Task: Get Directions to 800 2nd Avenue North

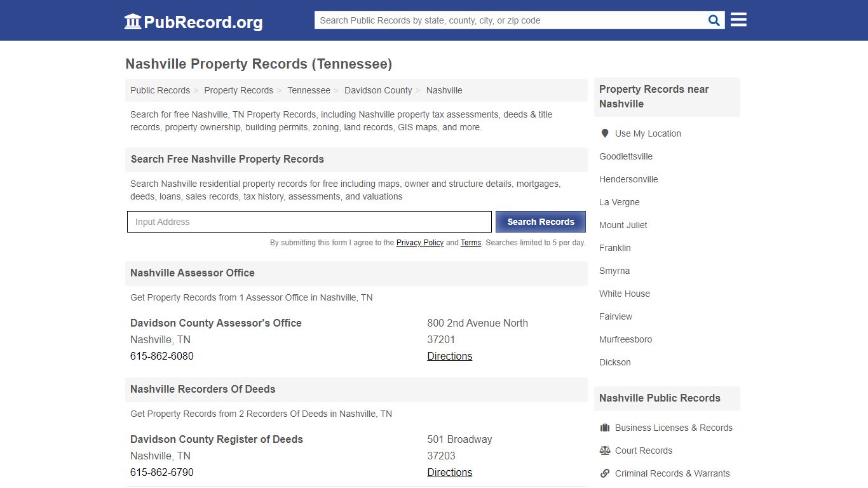Action: [450, 356]
